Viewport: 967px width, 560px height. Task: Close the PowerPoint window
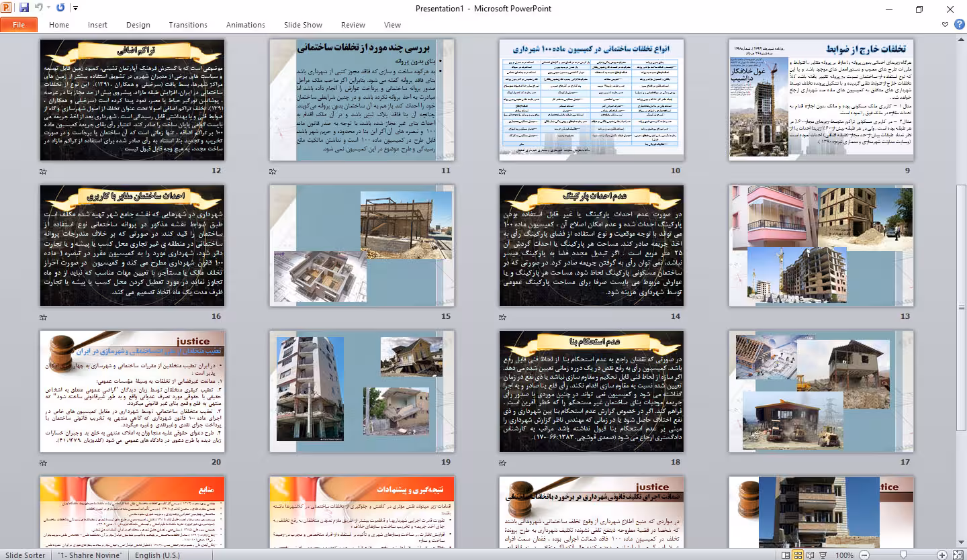[x=951, y=9]
